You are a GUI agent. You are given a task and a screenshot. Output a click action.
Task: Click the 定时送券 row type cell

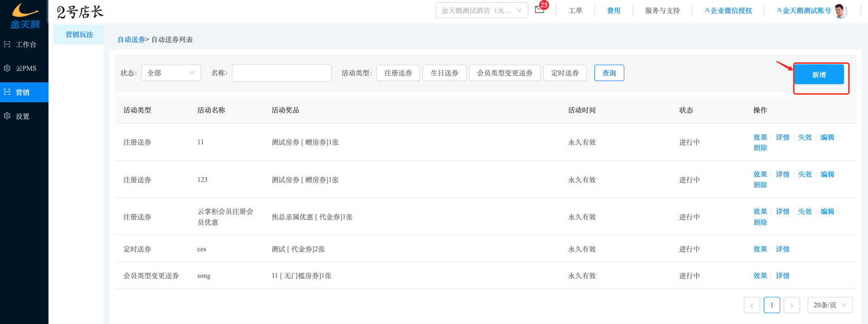pyautogui.click(x=137, y=249)
